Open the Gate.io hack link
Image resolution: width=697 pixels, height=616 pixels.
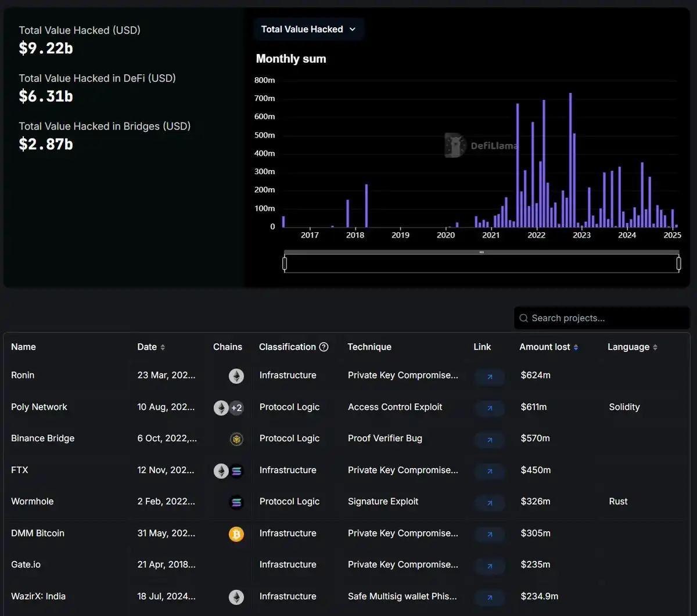coord(490,566)
